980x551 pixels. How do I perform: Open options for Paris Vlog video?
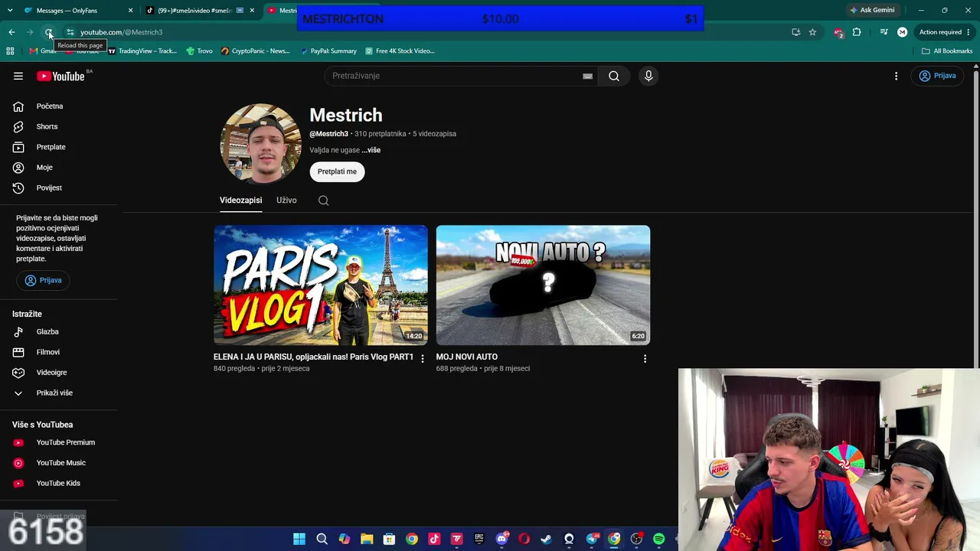(x=422, y=359)
